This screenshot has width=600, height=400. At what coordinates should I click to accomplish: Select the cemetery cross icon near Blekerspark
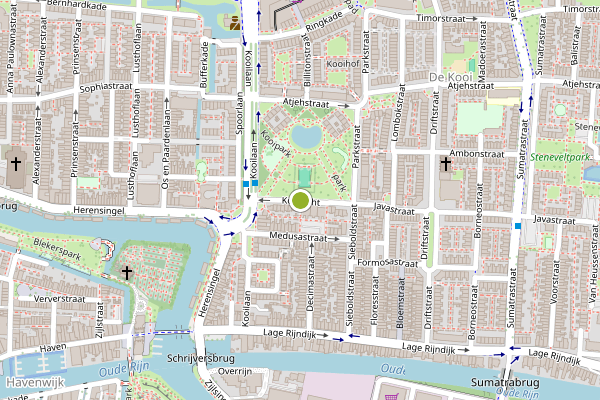click(x=127, y=273)
